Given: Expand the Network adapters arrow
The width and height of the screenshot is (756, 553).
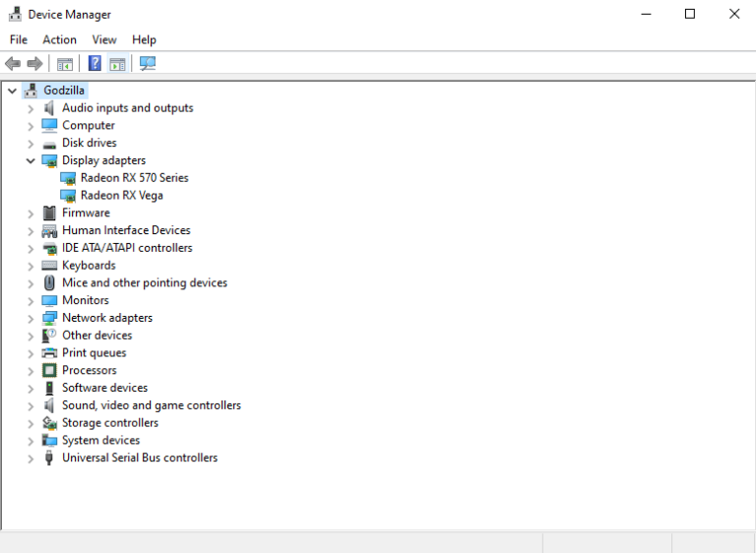Looking at the screenshot, I should click(x=31, y=318).
